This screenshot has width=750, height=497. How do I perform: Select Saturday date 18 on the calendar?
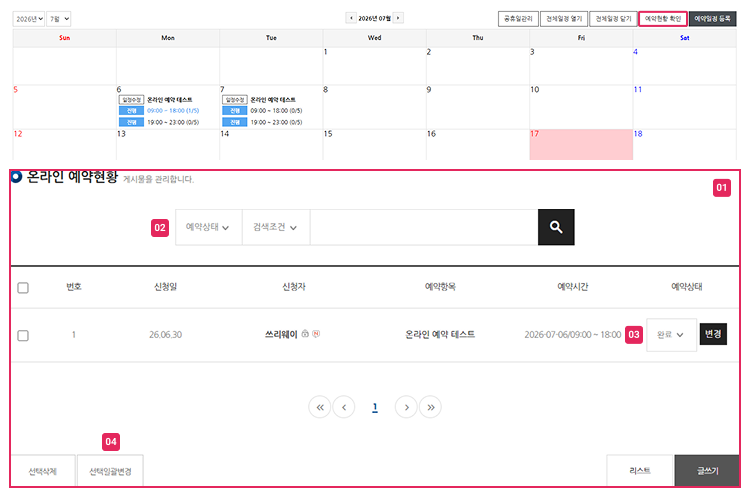pyautogui.click(x=684, y=144)
